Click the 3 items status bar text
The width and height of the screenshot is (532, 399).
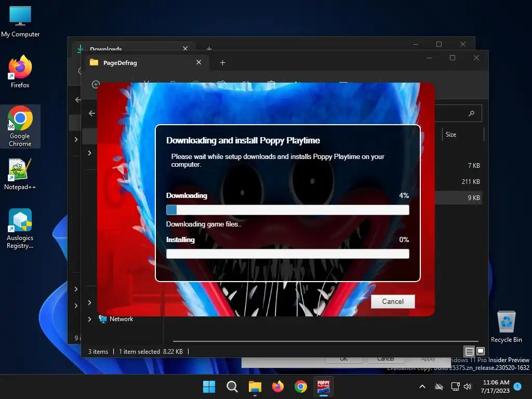(98, 352)
